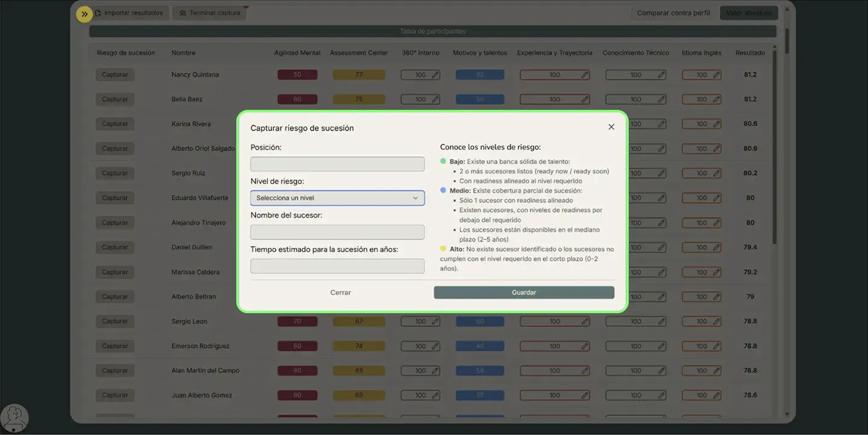This screenshot has width=868, height=435.
Task: Click the pencil in Emerson Rodríguez's Experiencia y Trayectoria cell
Action: (x=585, y=346)
